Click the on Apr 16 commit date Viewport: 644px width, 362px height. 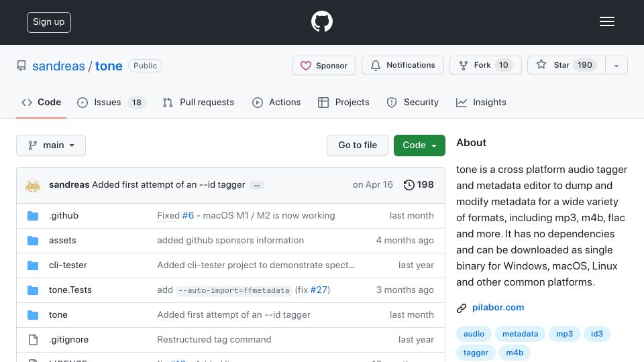372,185
